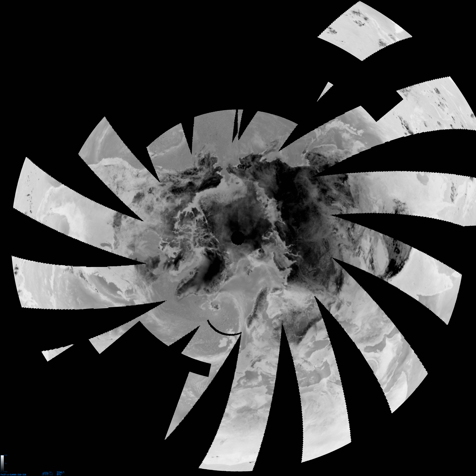The image size is (476, 476).
Task: Click the top value label of the color scale
Action: 6,455
